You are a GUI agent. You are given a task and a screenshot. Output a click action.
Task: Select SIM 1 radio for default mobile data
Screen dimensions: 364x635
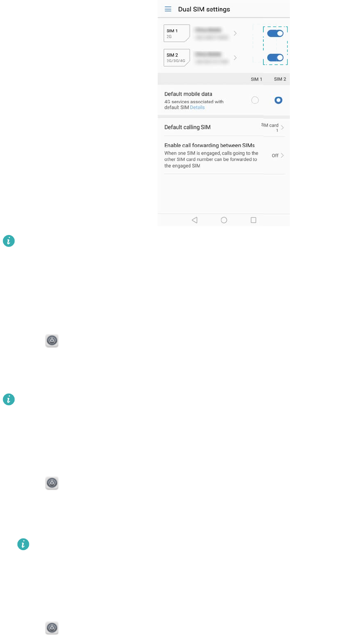click(255, 100)
